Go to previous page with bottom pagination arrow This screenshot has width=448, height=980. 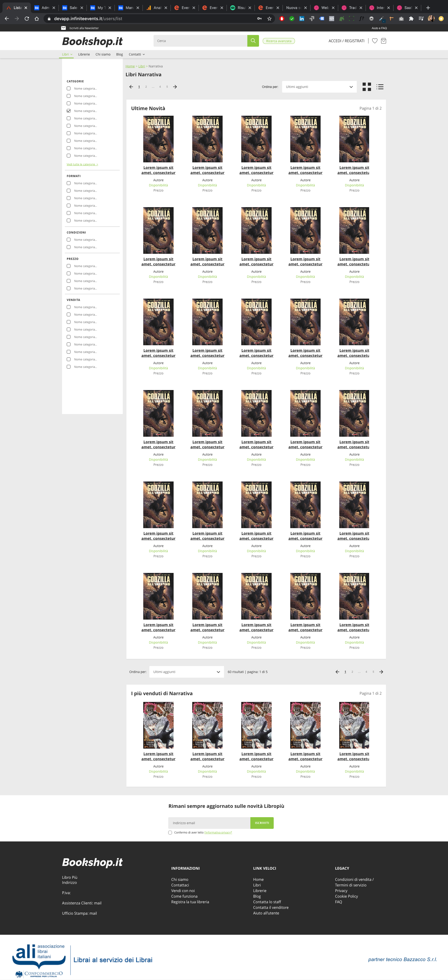point(337,672)
